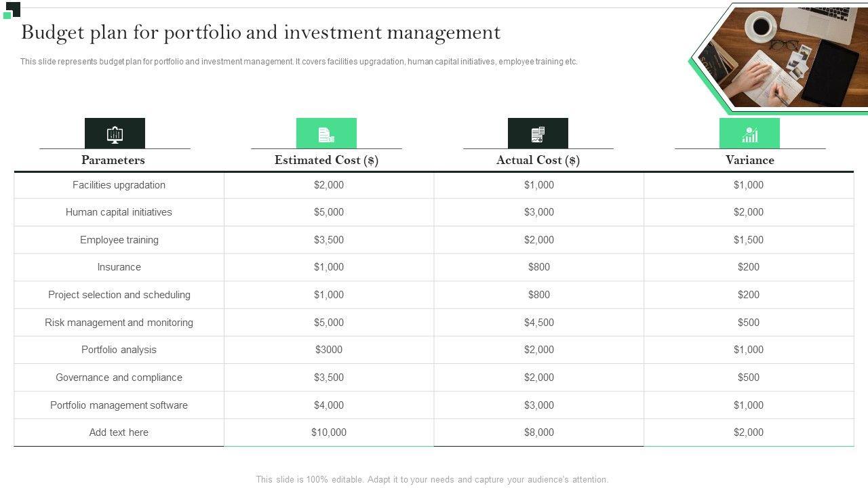Click the footer note about editable slide

(x=432, y=479)
